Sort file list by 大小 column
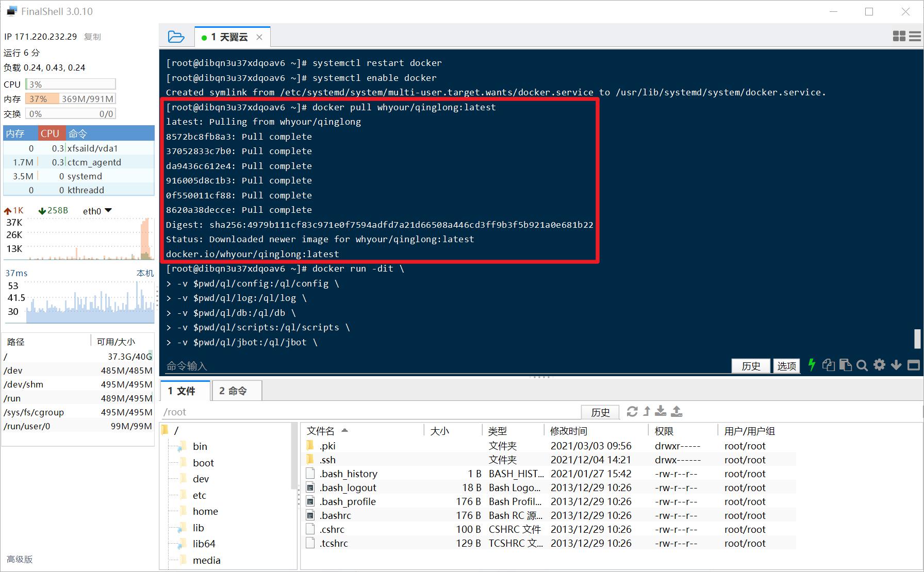Screen dimensions: 924x572 (453, 430)
